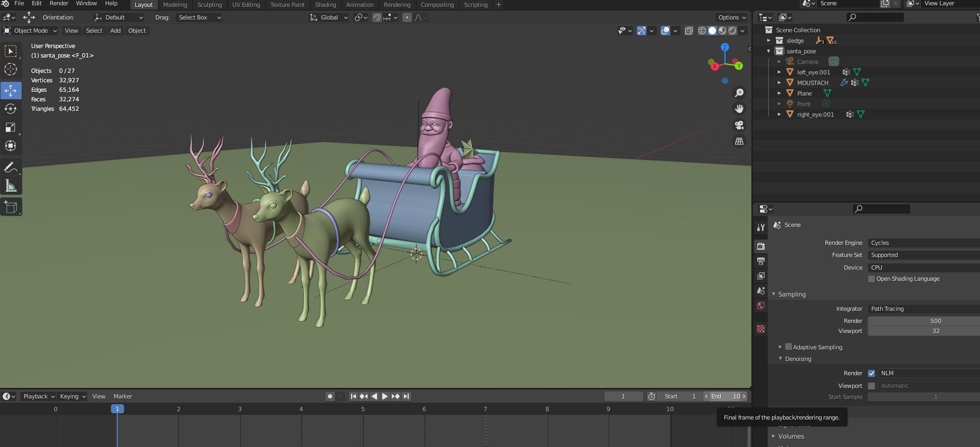Open the Drag Select Box dropdown
The image size is (980, 447).
click(x=199, y=17)
